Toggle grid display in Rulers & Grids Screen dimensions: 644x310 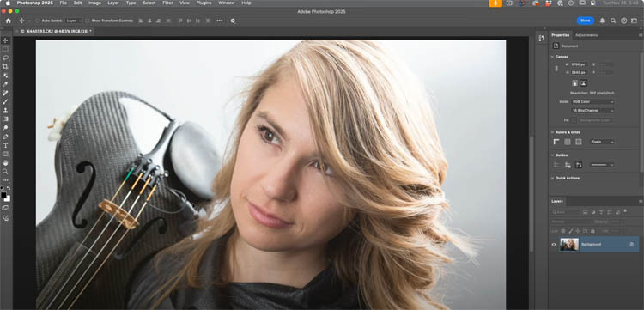point(568,142)
